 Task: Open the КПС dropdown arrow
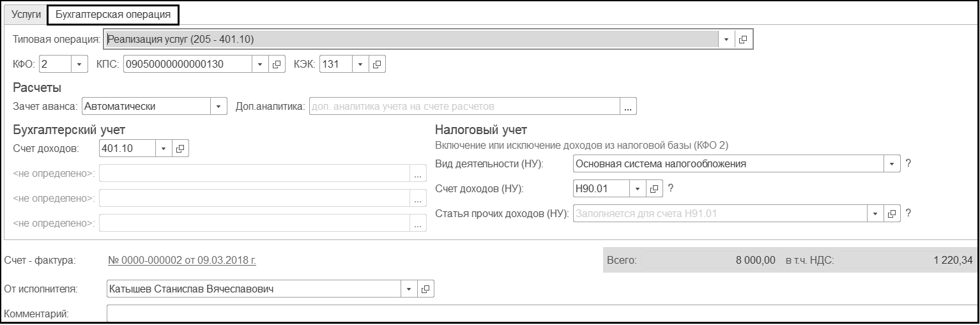click(260, 64)
